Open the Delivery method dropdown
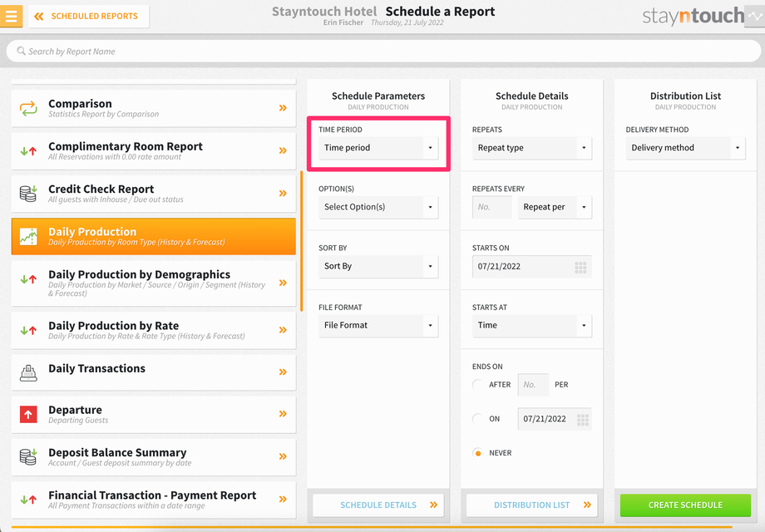 pos(685,148)
